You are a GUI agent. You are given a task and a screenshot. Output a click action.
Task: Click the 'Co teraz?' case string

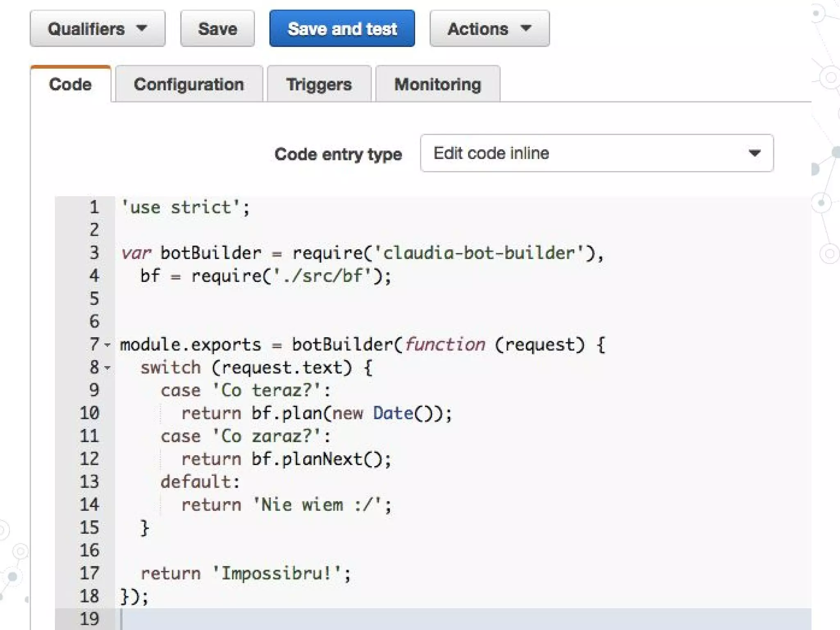(x=267, y=390)
